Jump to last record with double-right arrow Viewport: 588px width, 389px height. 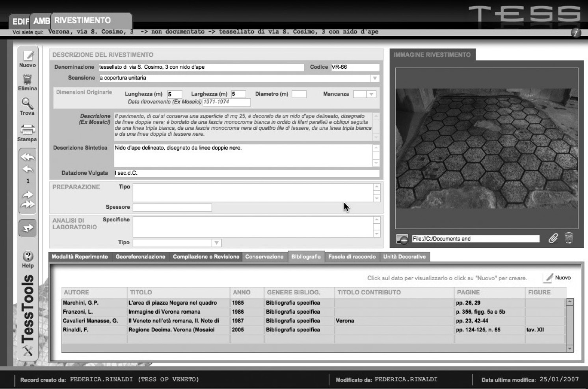click(28, 204)
